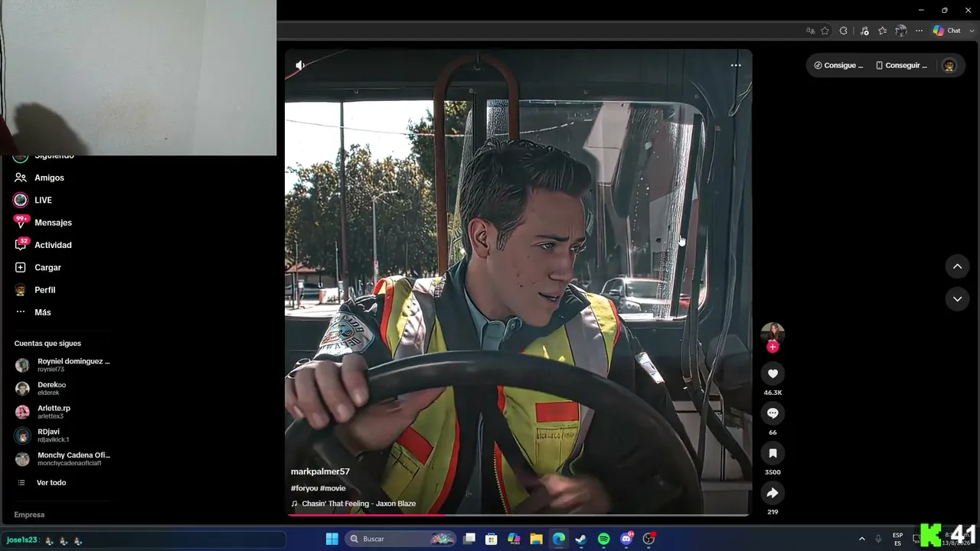Click the microphone icon in the system tray
This screenshot has height=551, width=980.
click(878, 539)
